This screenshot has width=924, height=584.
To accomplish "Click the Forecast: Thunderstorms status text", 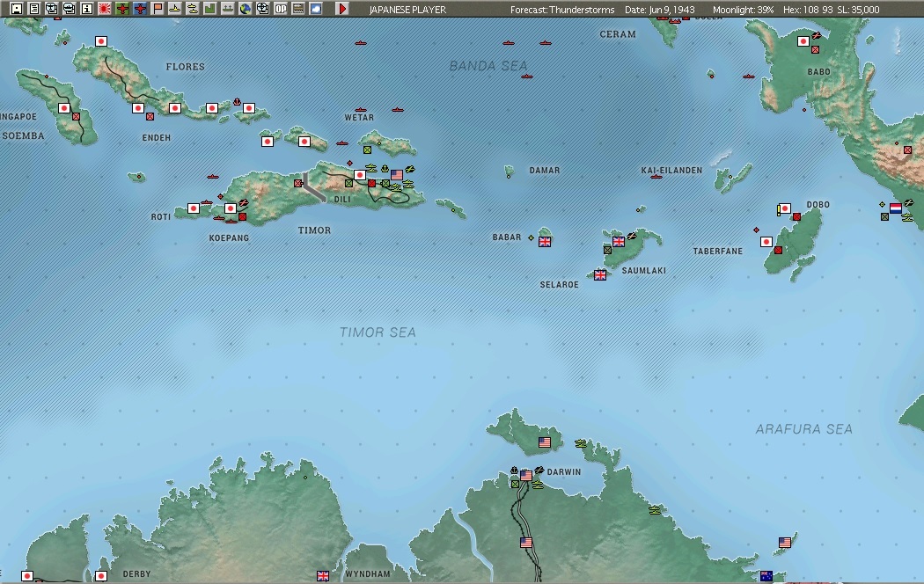I will [562, 10].
